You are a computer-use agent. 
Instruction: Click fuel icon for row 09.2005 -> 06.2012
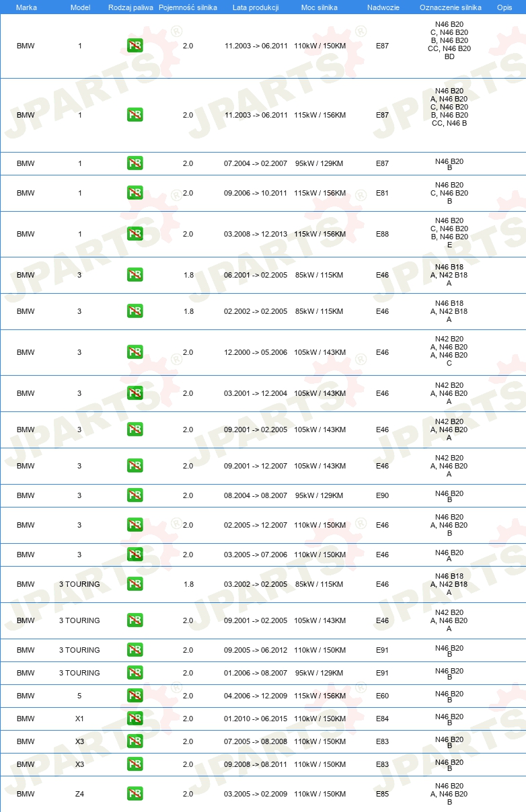(x=135, y=650)
